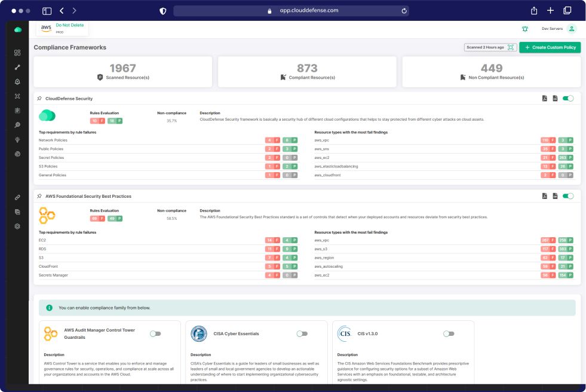Screen dimensions: 586x392
Task: Open the user profile avatar icon
Action: click(x=572, y=29)
